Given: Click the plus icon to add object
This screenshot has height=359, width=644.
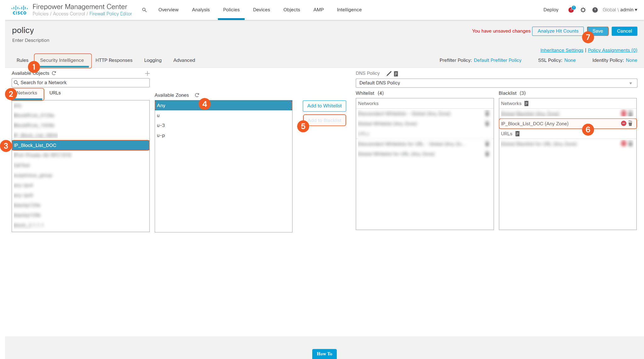Looking at the screenshot, I should pos(147,73).
